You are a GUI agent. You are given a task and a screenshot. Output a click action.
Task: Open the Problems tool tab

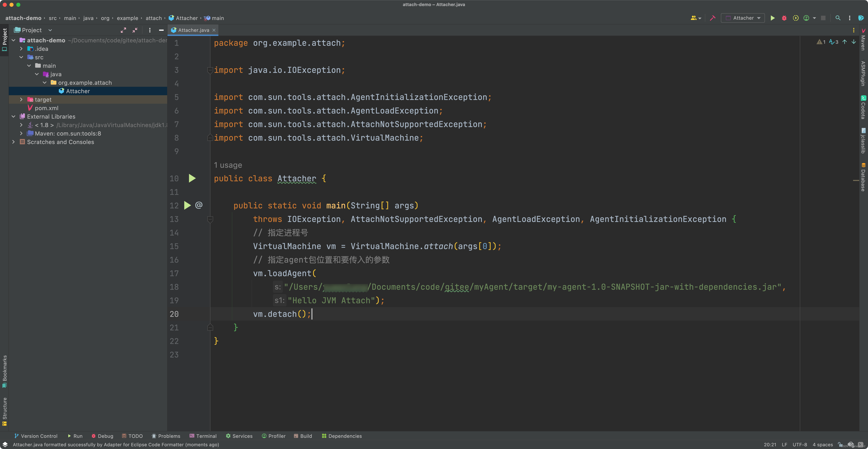click(x=166, y=436)
